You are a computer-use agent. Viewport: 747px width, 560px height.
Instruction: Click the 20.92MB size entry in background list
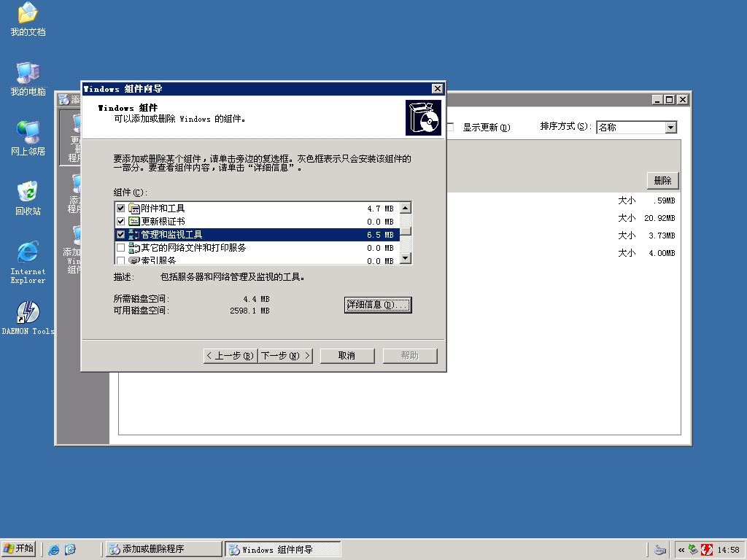(659, 218)
